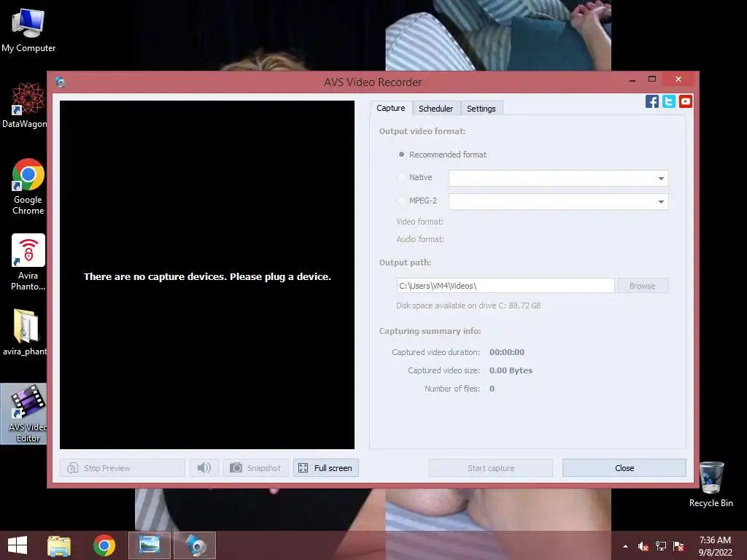Image resolution: width=747 pixels, height=560 pixels.
Task: Click the Full screen button
Action: click(326, 467)
